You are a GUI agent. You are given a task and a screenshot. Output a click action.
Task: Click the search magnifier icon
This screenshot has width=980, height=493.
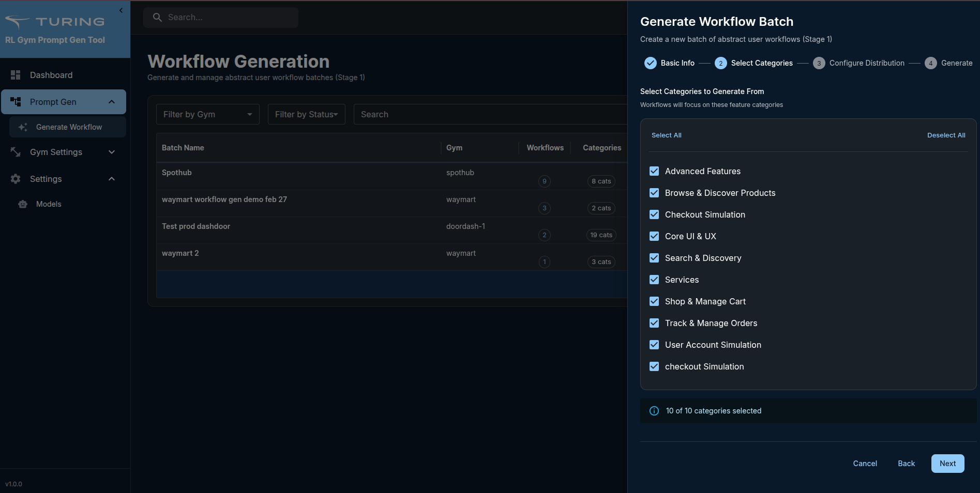157,17
